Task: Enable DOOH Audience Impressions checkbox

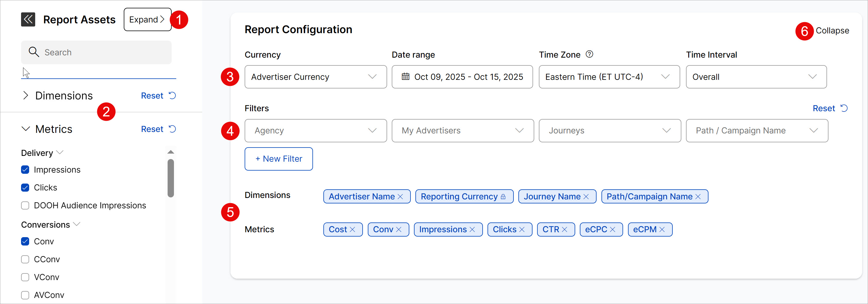Action: pos(25,205)
